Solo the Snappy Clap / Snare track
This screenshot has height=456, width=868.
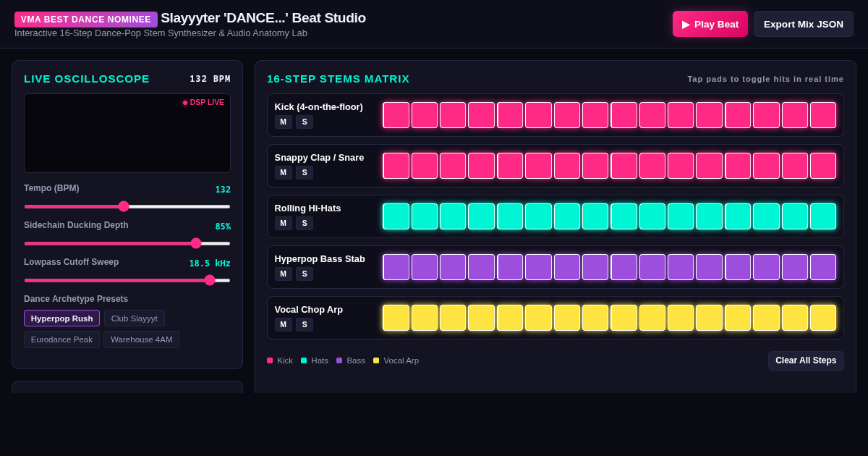(x=305, y=173)
